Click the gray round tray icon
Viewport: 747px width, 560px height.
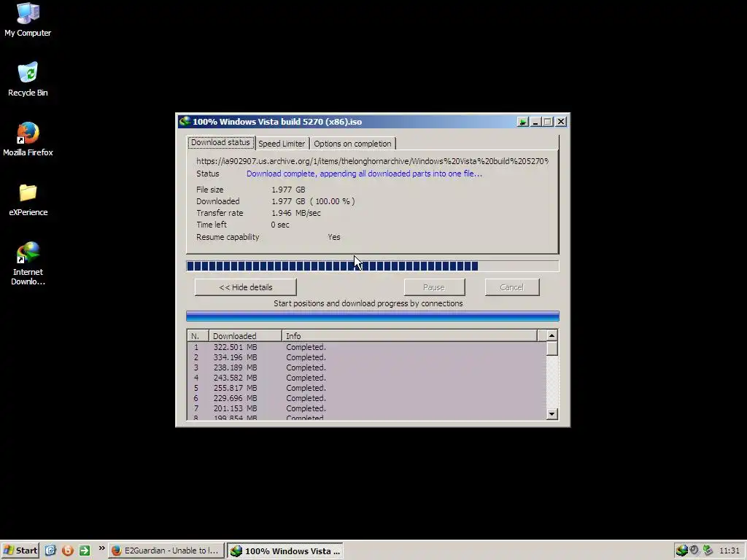click(694, 550)
